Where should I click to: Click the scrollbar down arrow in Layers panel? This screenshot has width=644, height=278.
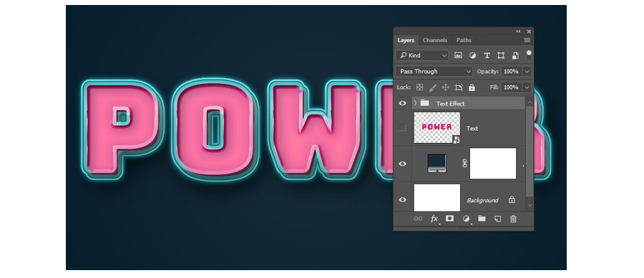coord(530,205)
